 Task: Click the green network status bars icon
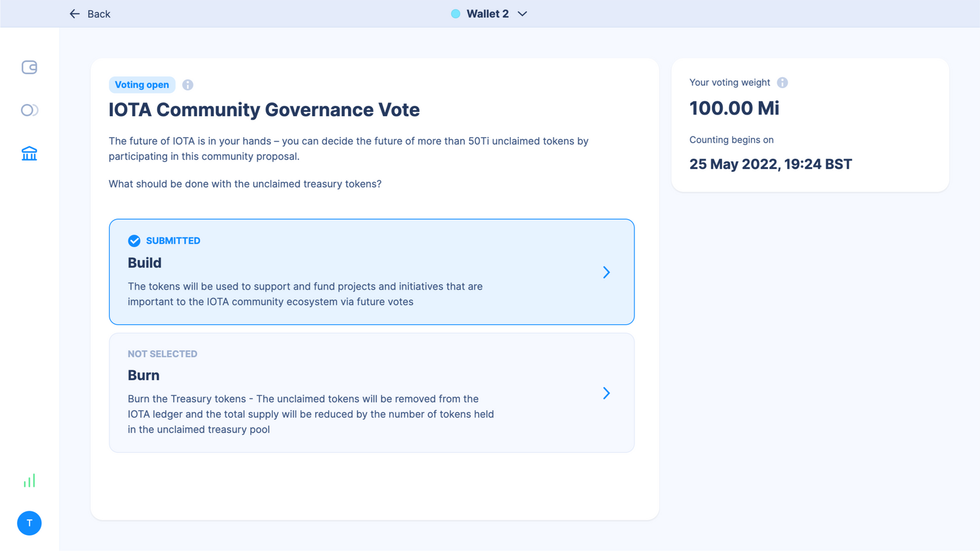pos(29,481)
